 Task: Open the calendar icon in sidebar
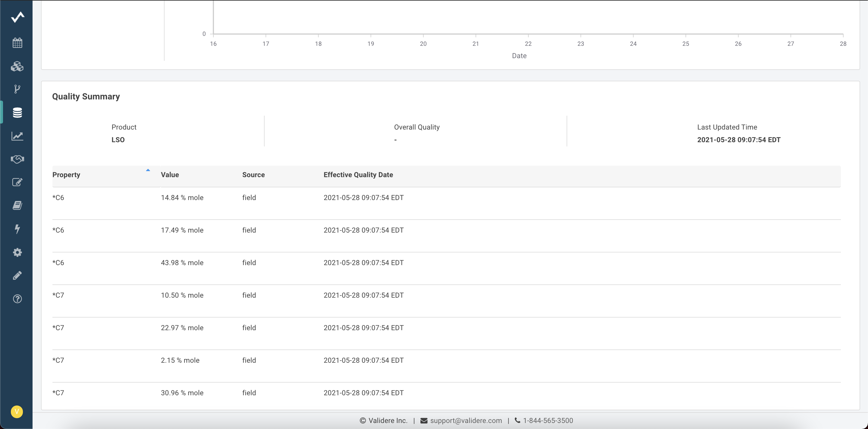[x=17, y=43]
